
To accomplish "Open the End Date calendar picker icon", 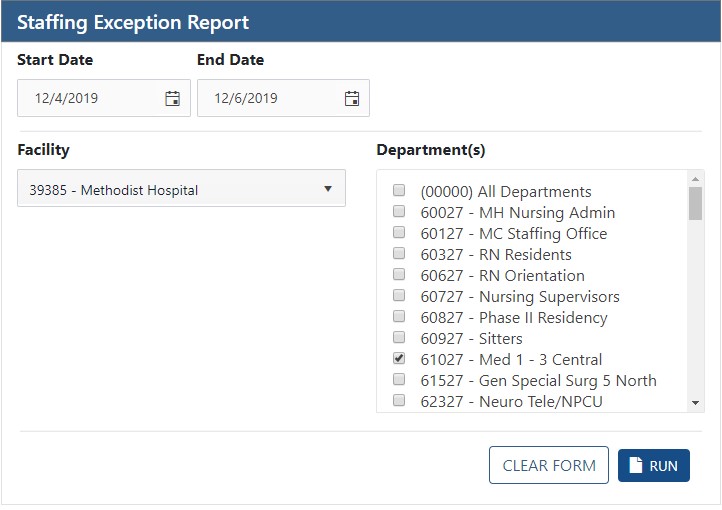I will pyautogui.click(x=352, y=98).
